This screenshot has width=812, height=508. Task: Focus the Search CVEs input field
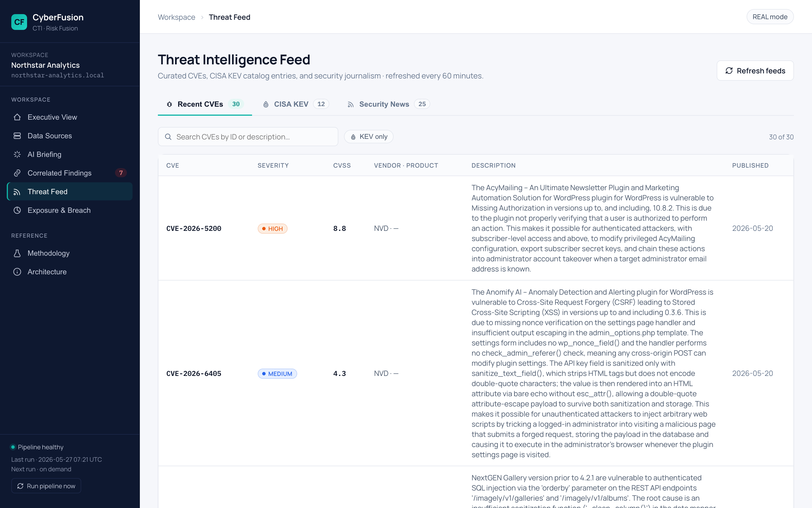(x=248, y=137)
